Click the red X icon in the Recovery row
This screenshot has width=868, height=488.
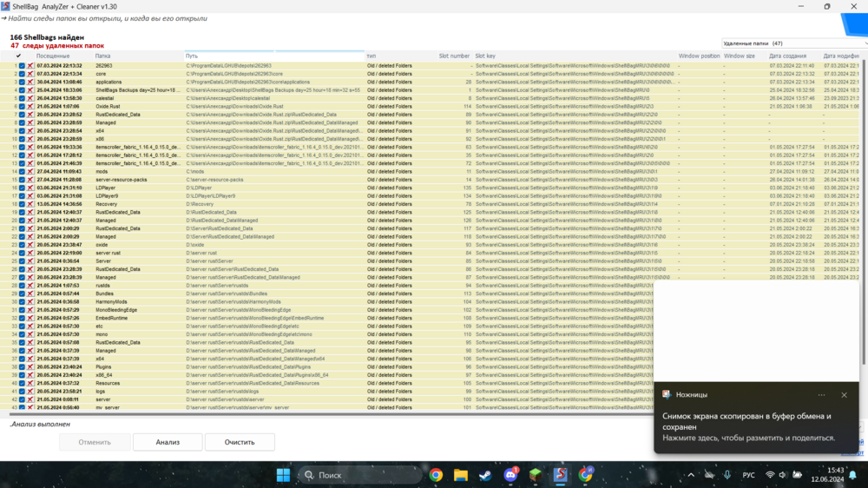30,204
